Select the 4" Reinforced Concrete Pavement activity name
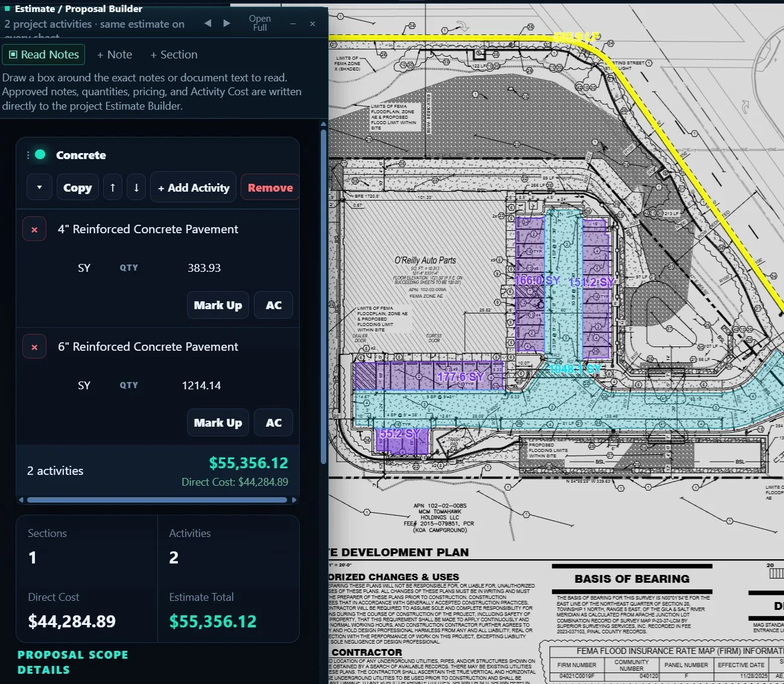 148,229
